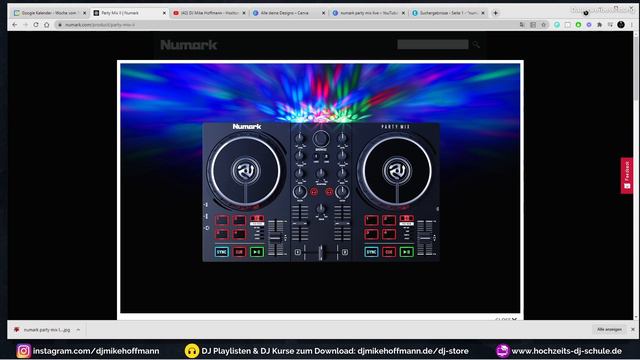Viewport: 640px width, 360px height.
Task: Close the Google Kalender tab
Action: pyautogui.click(x=85, y=13)
